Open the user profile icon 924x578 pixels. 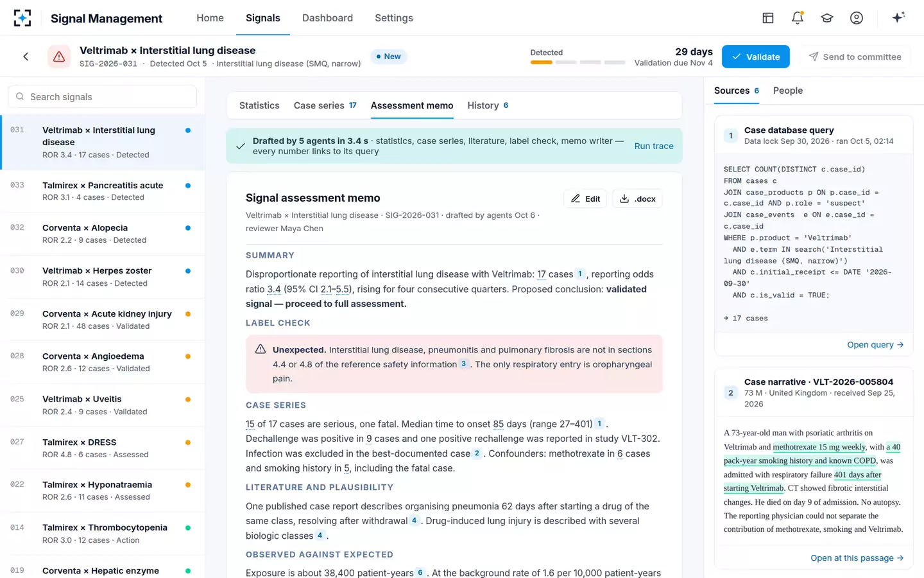coord(857,18)
